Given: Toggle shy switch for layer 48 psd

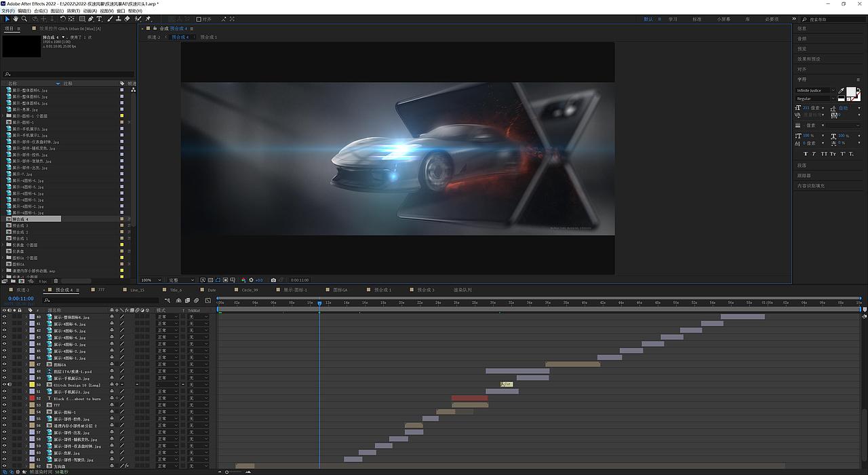Looking at the screenshot, I should [x=112, y=371].
